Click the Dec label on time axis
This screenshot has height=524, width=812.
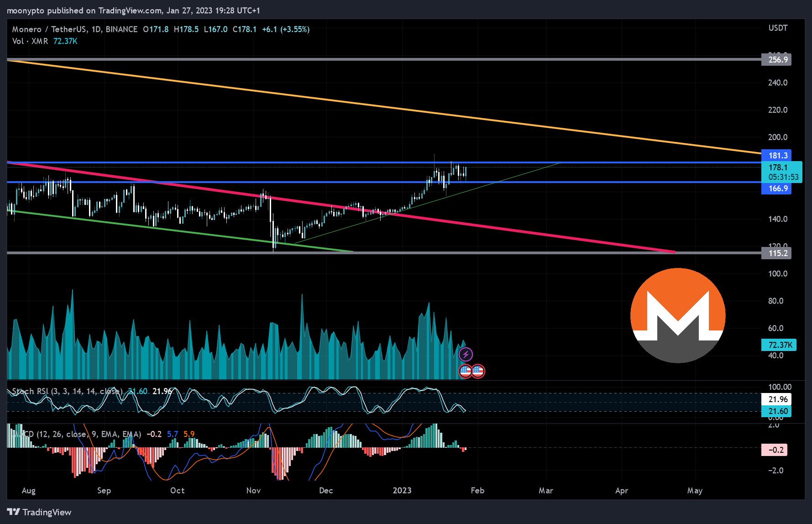pos(326,491)
